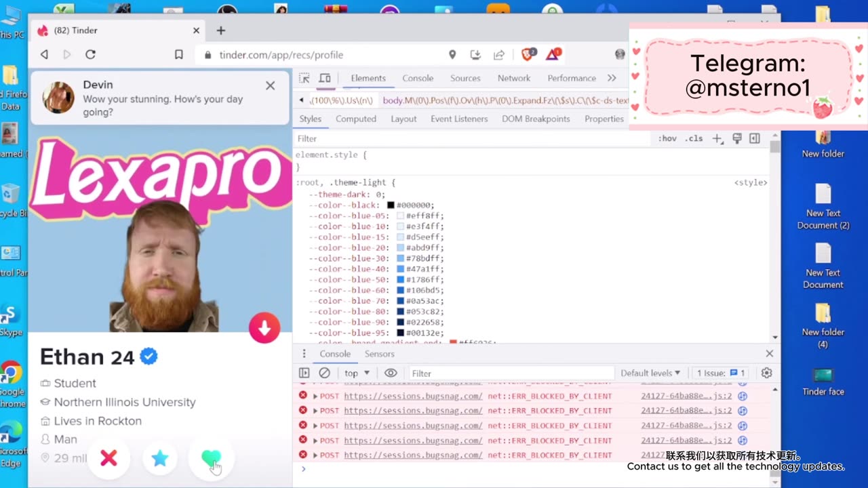This screenshot has height=488, width=868.
Task: Toggle the .cls element classes panel
Action: coord(694,138)
